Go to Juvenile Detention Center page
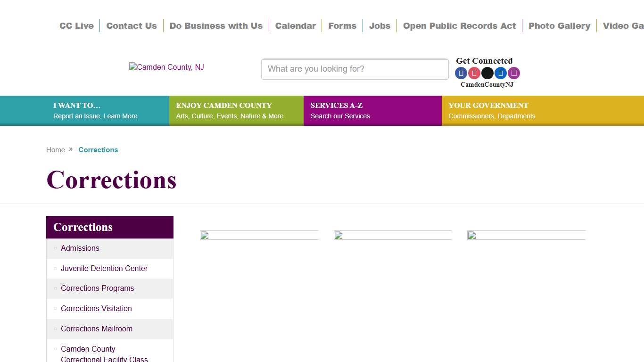The image size is (644, 362). click(104, 269)
